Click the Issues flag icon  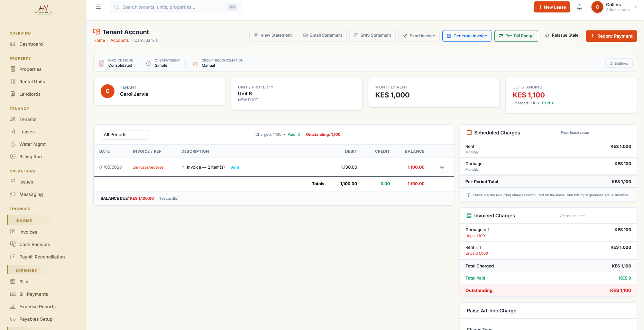click(x=13, y=182)
